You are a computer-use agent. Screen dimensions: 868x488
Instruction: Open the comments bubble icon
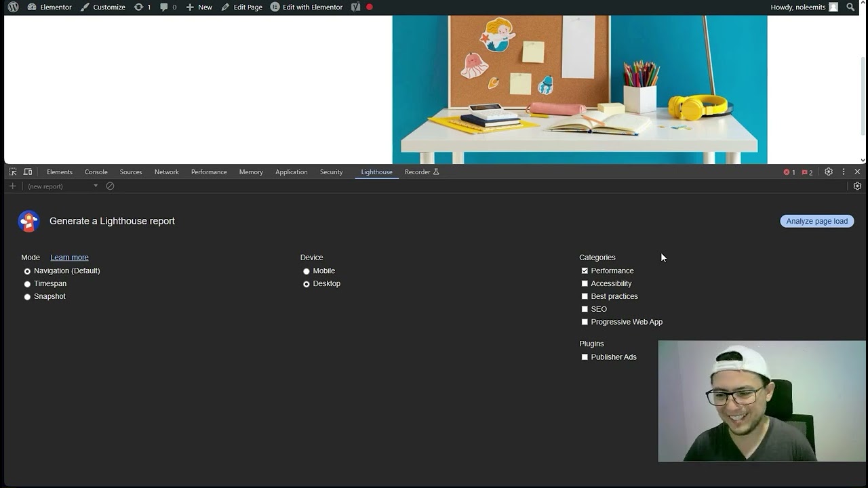tap(168, 7)
